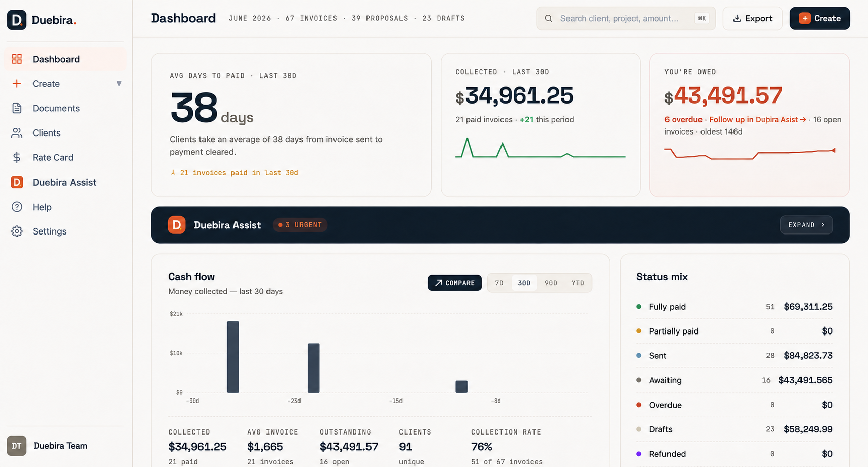Click the Settings gear icon

17,231
